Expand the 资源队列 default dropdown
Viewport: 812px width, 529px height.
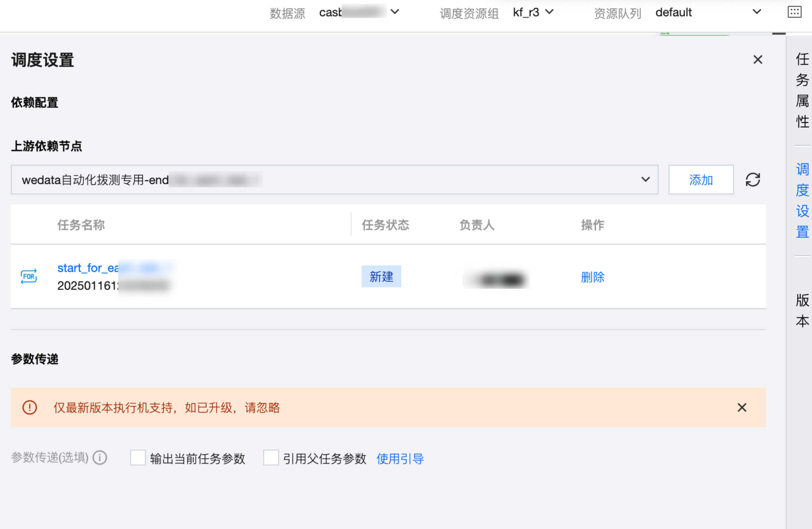point(756,12)
